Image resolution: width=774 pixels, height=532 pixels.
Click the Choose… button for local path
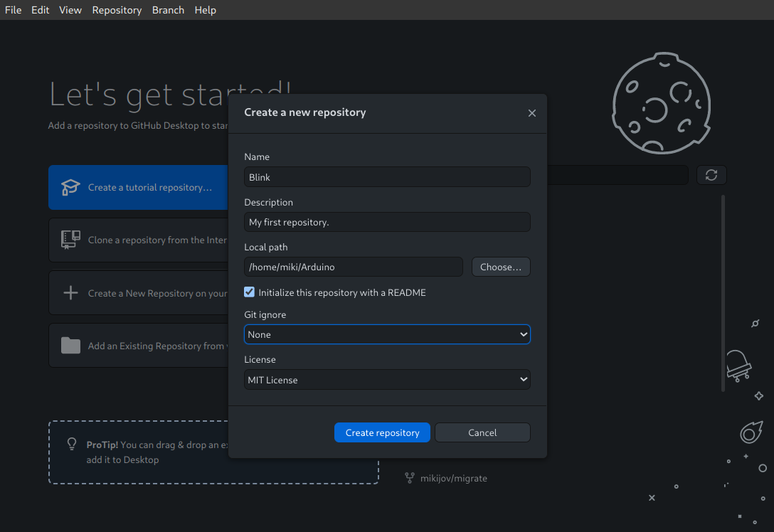(x=501, y=267)
